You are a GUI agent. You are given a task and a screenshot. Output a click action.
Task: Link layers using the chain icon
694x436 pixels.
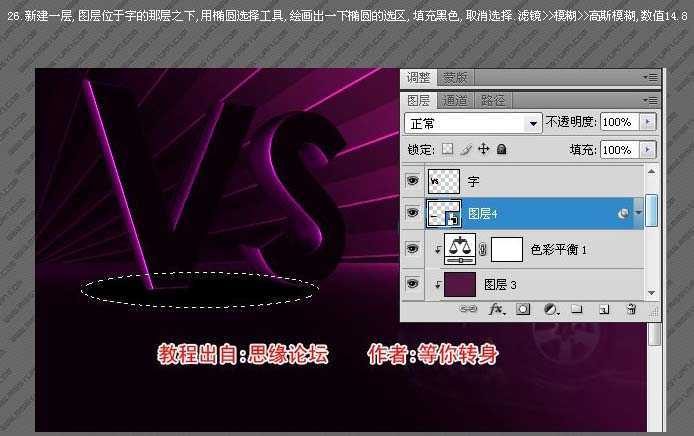[x=468, y=309]
